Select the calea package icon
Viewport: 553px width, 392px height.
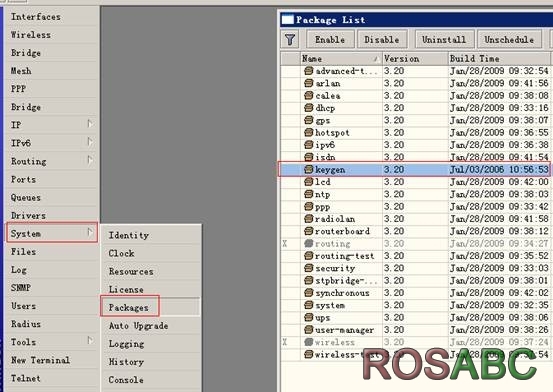click(x=309, y=96)
